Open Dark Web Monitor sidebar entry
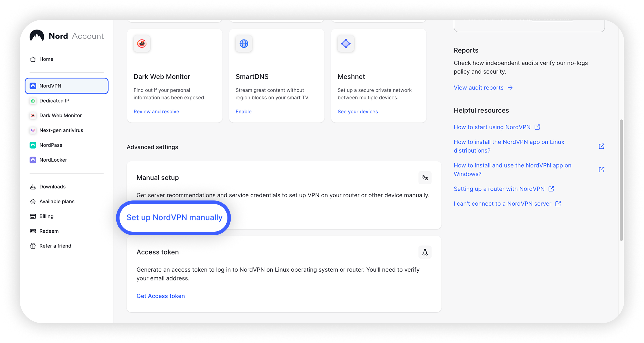 click(x=56, y=115)
